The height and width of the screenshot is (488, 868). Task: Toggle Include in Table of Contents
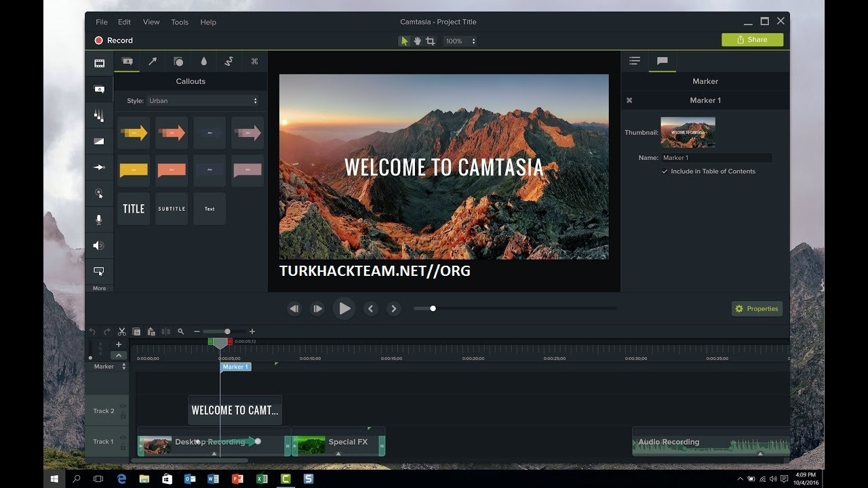tap(665, 171)
